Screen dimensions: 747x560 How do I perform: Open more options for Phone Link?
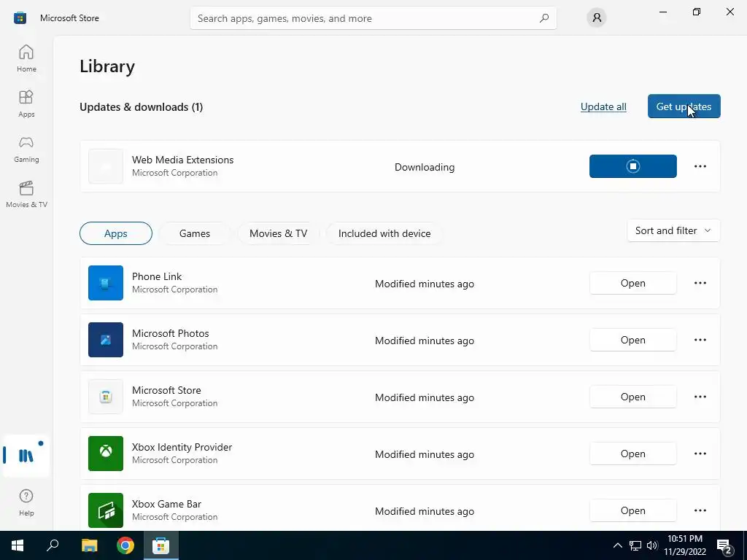click(700, 283)
